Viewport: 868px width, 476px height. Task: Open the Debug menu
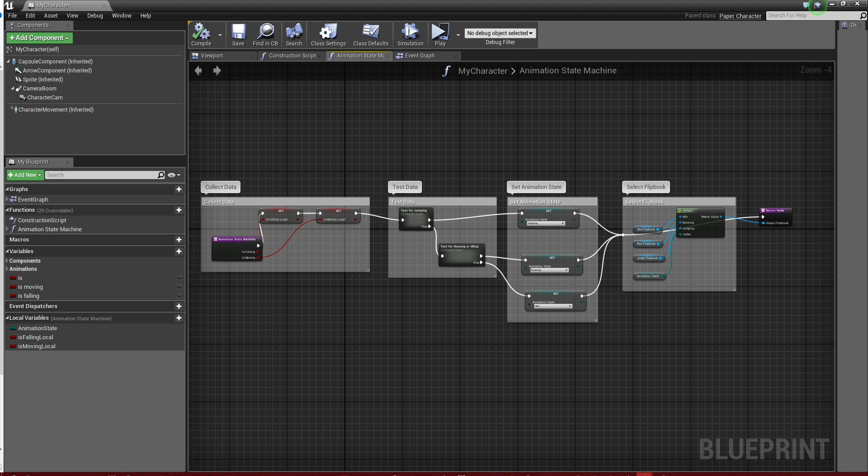click(95, 15)
